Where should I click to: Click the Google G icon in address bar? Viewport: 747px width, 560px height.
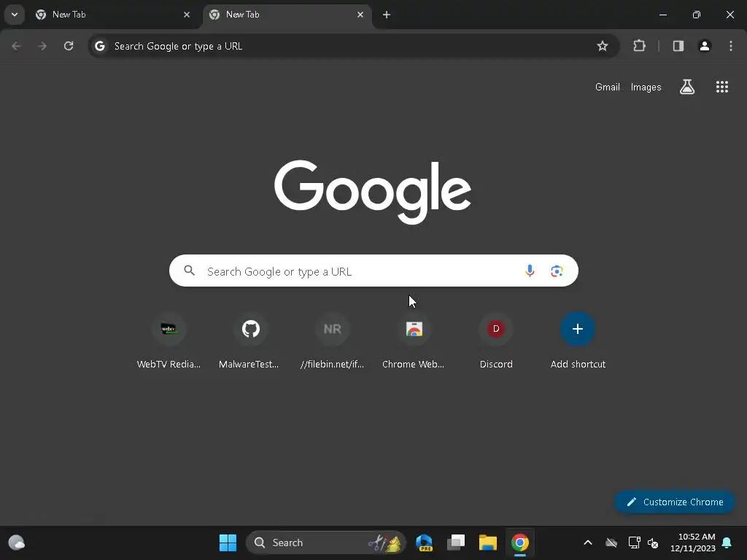[x=99, y=46]
